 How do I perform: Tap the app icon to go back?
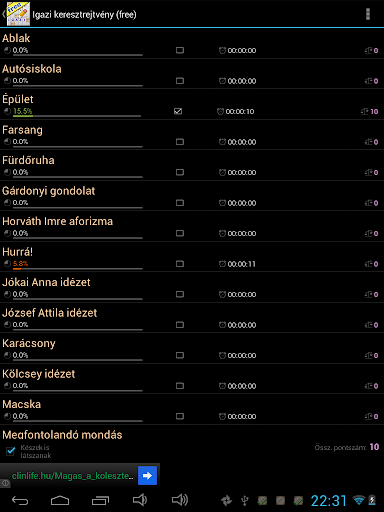[x=18, y=14]
